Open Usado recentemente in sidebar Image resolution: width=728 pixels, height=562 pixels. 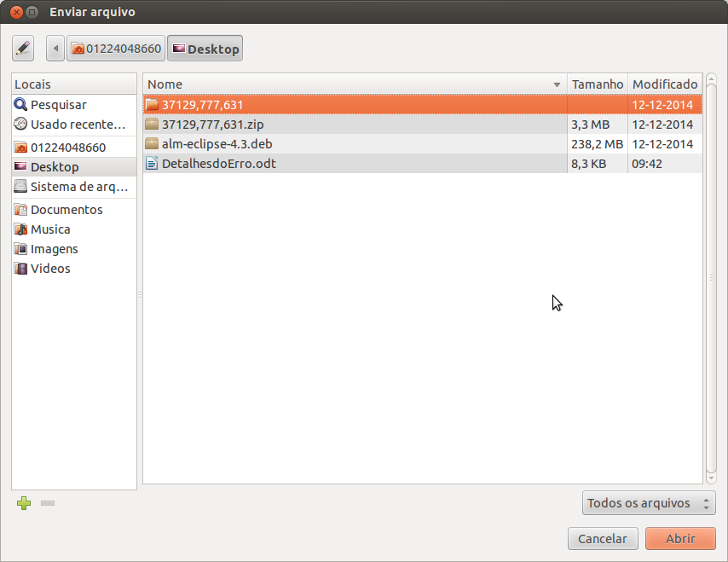(74, 125)
